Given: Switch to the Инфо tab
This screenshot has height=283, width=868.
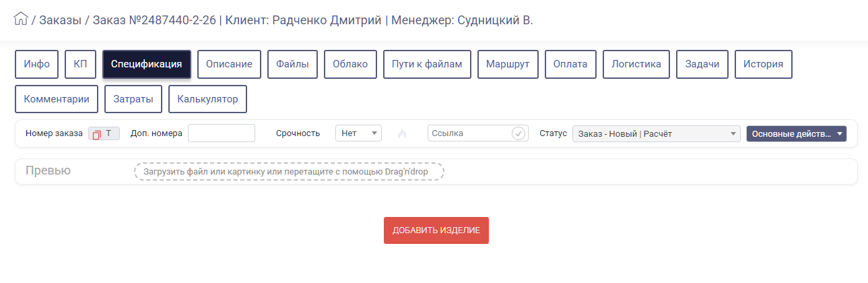Looking at the screenshot, I should pyautogui.click(x=37, y=65).
